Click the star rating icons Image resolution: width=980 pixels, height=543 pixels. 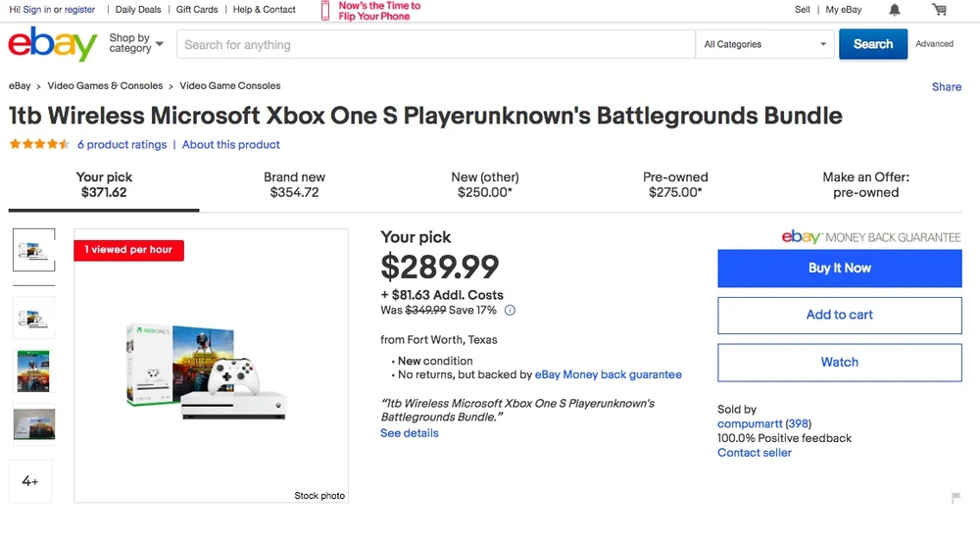(x=39, y=145)
